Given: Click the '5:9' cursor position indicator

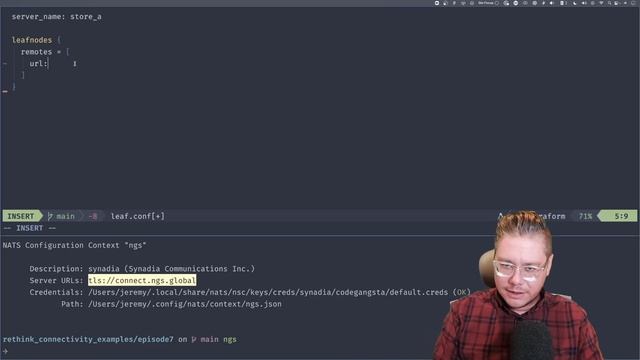Looking at the screenshot, I should 621,216.
